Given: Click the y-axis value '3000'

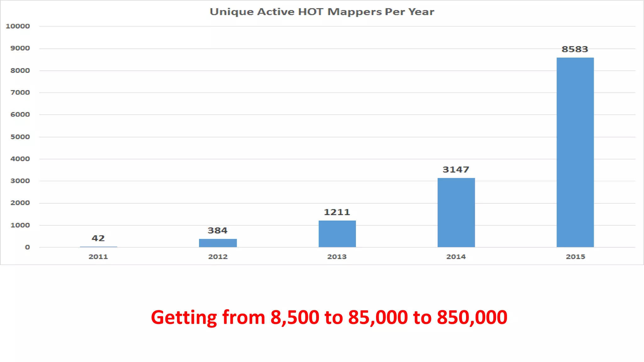Looking at the screenshot, I should [x=20, y=181].
